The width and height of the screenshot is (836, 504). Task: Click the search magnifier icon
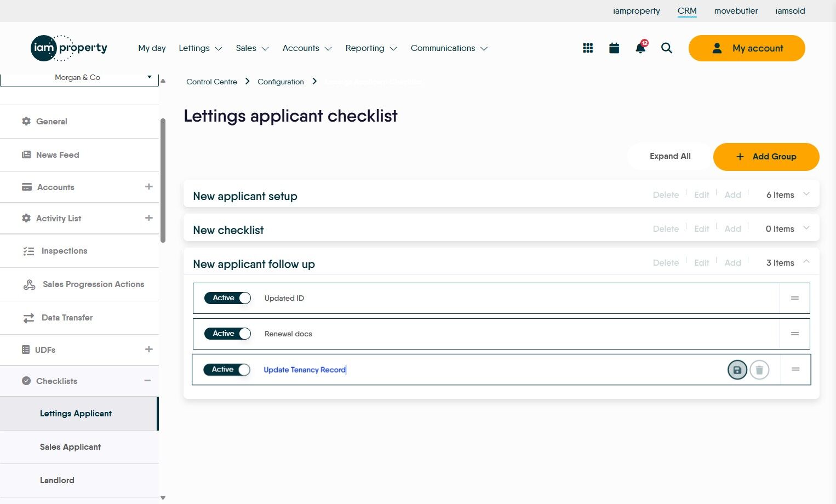pos(667,48)
